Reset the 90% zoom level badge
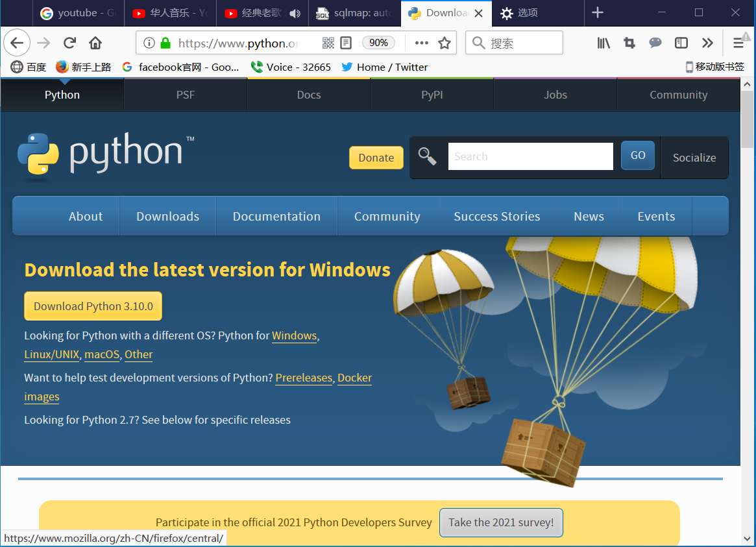 [x=378, y=43]
